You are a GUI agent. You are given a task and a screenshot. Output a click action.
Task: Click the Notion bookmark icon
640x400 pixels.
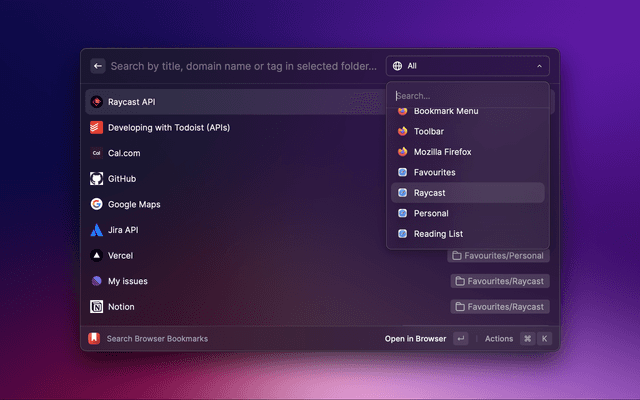pos(97,307)
